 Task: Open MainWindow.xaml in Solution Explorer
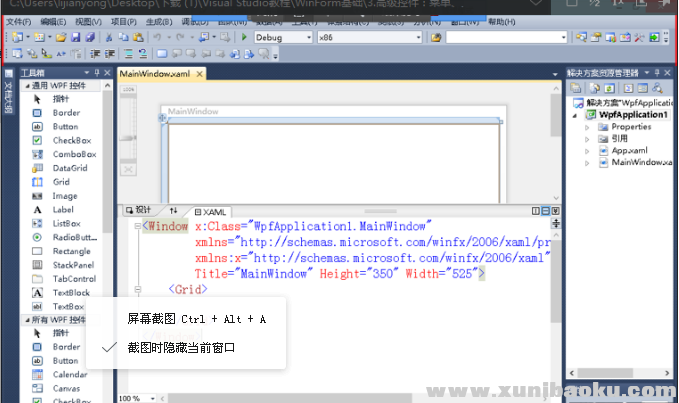(x=641, y=162)
